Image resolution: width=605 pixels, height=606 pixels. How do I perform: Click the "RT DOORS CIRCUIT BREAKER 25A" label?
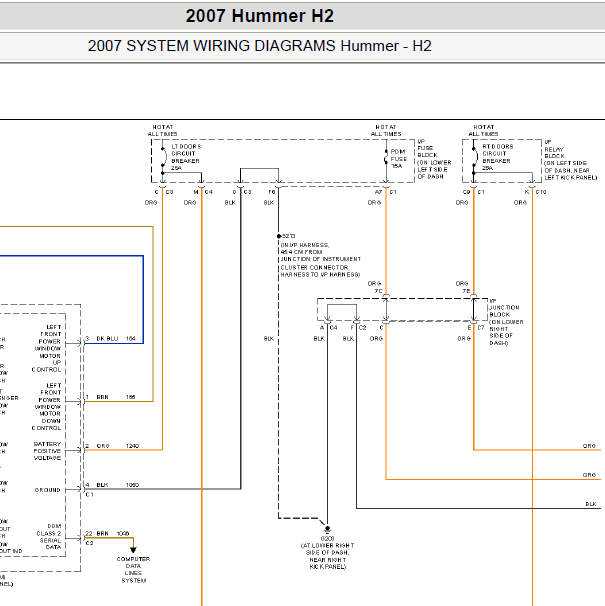point(498,157)
